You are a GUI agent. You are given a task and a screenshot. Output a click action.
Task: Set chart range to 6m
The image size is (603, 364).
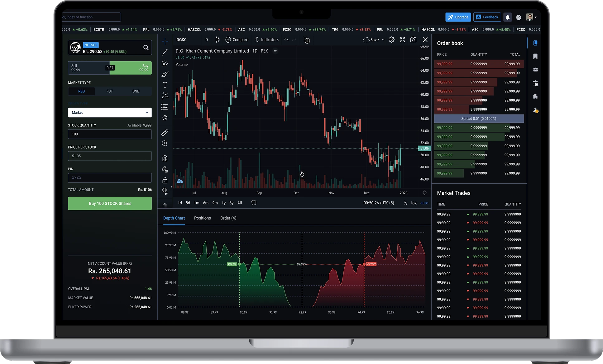click(x=206, y=203)
